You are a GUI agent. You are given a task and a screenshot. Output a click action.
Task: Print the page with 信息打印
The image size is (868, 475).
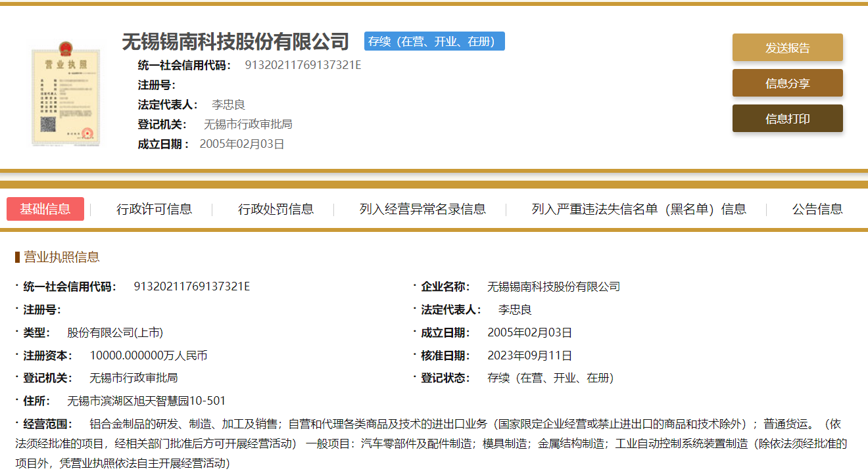click(788, 119)
